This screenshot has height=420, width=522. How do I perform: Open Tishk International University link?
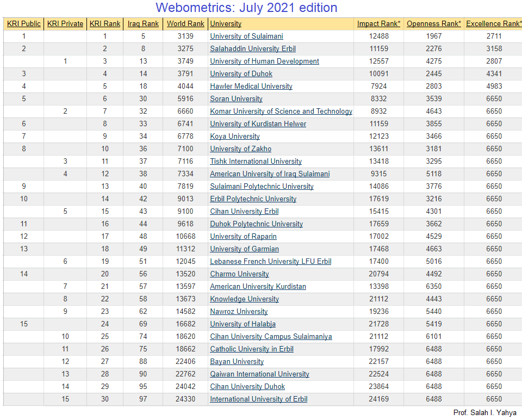click(256, 162)
